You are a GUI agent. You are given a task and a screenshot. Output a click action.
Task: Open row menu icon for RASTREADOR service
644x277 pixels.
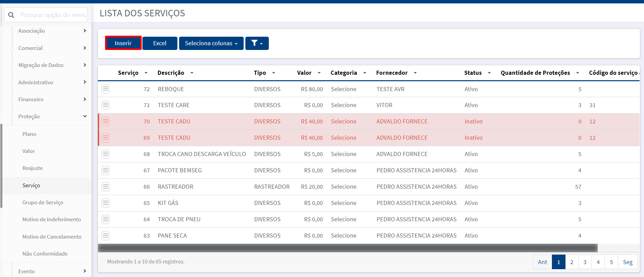106,187
